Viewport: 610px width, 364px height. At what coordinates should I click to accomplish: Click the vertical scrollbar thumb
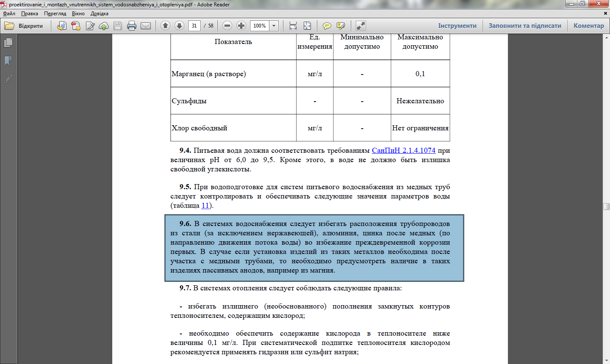click(606, 207)
